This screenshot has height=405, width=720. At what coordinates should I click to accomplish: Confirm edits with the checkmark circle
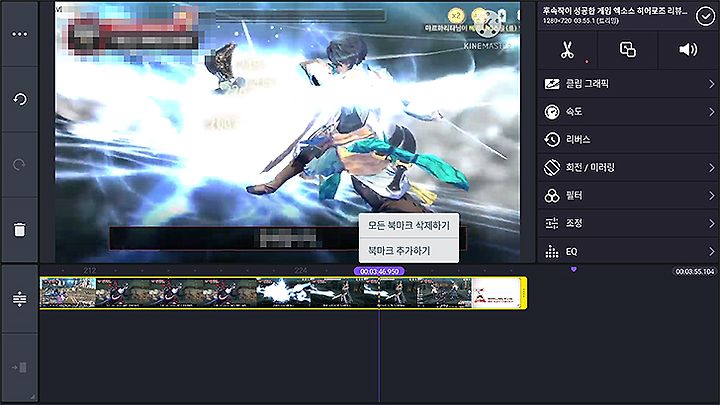(705, 16)
